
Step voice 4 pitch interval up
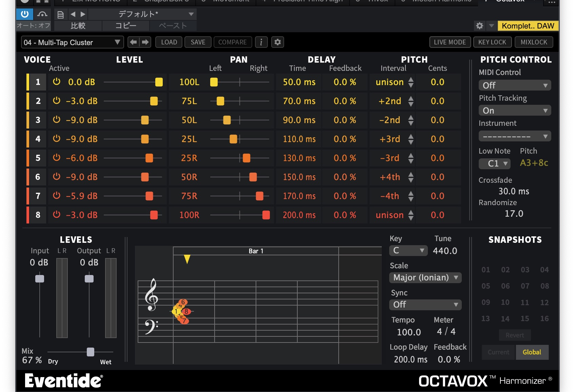(411, 136)
